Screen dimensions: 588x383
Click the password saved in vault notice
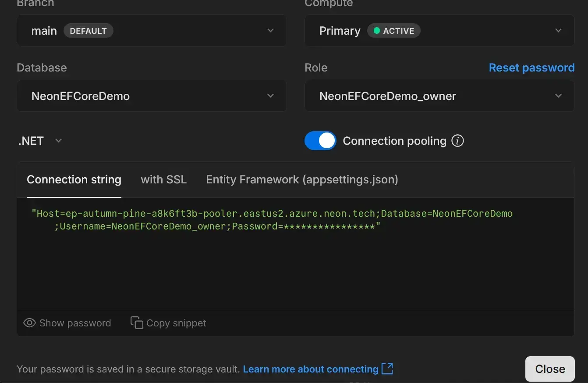point(128,369)
